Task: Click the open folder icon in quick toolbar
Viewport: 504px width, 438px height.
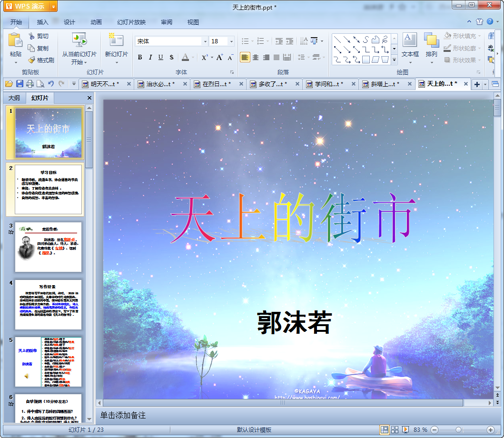Action: coord(9,84)
